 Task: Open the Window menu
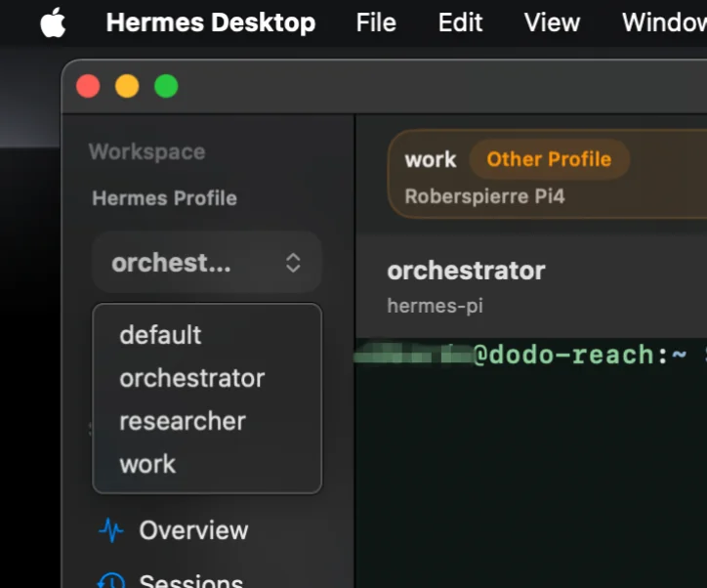(664, 22)
